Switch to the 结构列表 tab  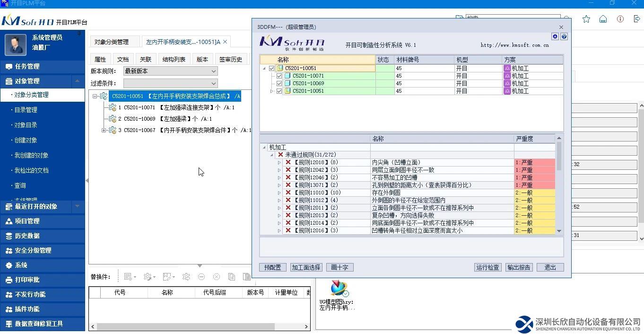pyautogui.click(x=174, y=59)
